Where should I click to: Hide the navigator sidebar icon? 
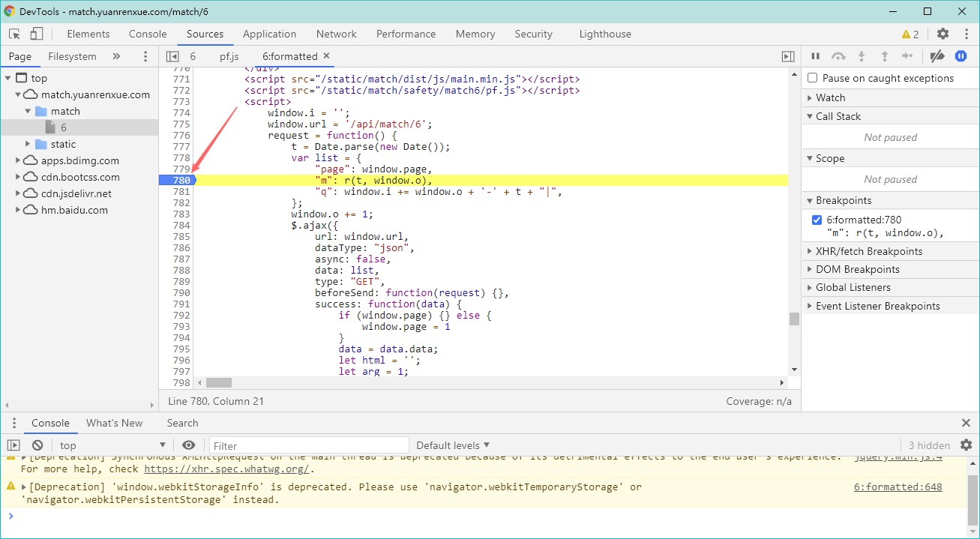(x=172, y=56)
